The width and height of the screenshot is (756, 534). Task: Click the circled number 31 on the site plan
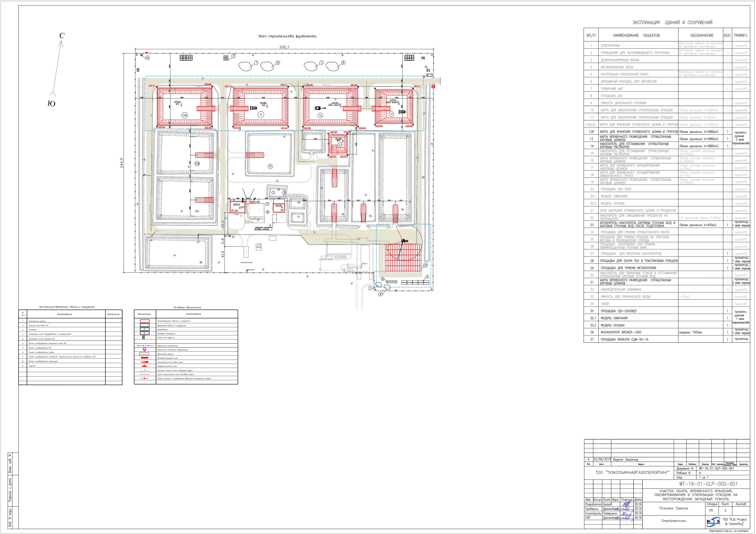click(391, 114)
